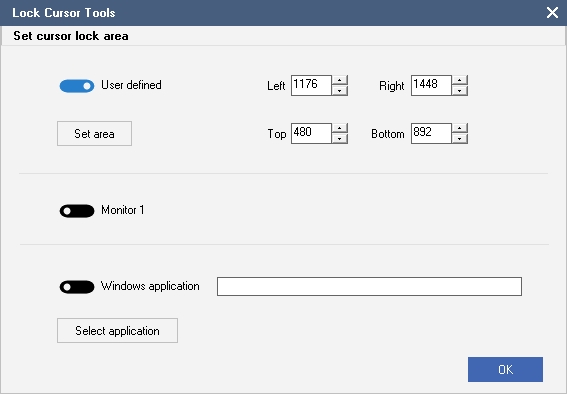Increase the Right value with up arrow
567x394 pixels.
pyautogui.click(x=460, y=80)
